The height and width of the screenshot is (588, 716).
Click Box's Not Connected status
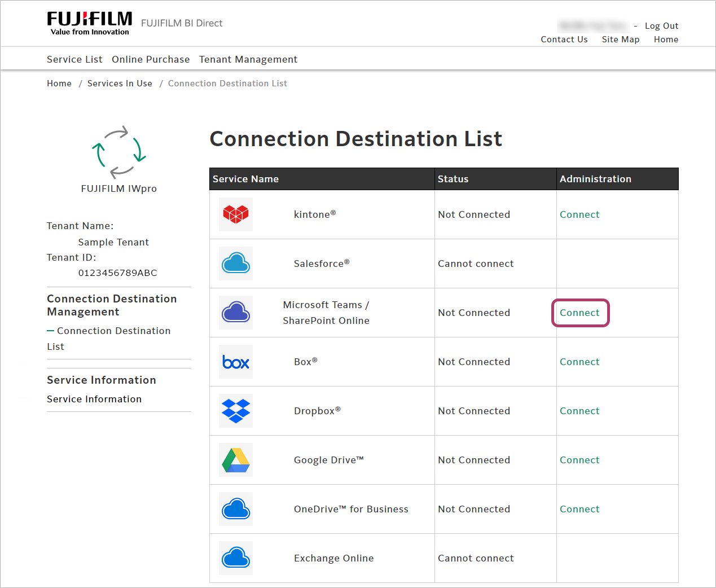pyautogui.click(x=474, y=362)
